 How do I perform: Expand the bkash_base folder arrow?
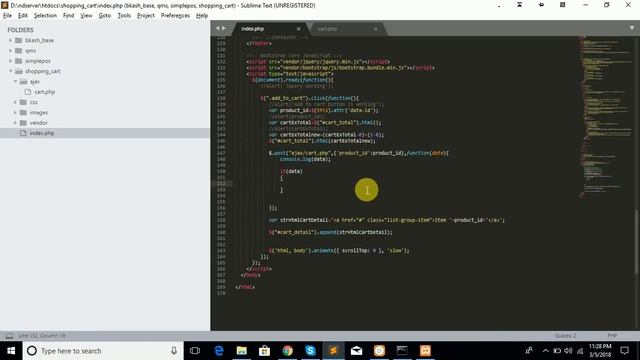point(11,40)
